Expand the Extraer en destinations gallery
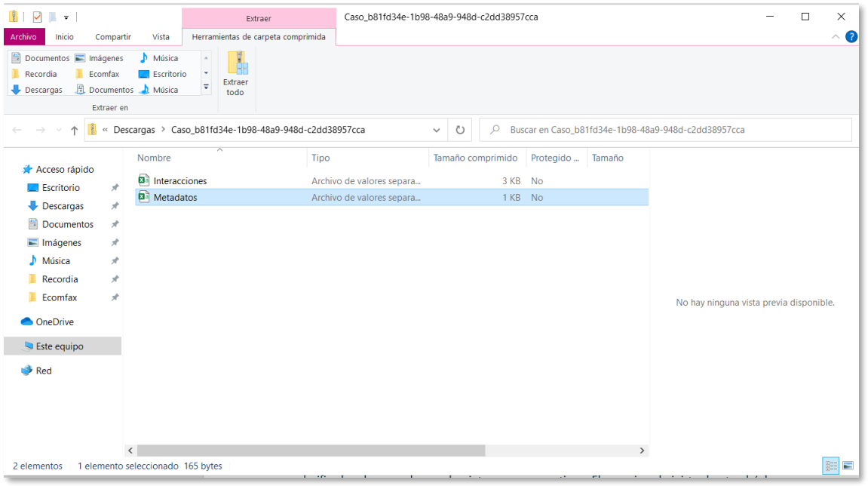 (207, 87)
